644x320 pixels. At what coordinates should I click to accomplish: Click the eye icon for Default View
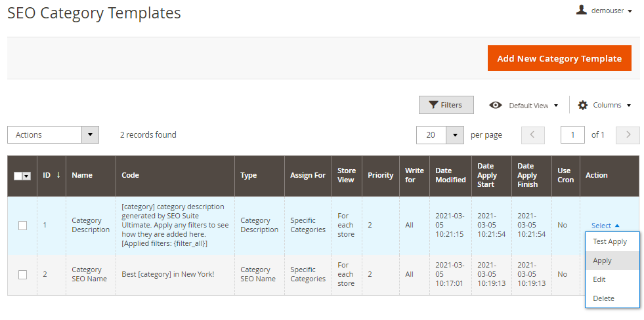pos(496,105)
